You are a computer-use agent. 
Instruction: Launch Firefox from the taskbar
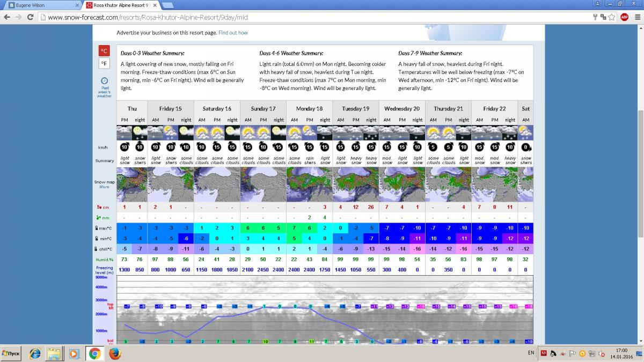(x=114, y=353)
